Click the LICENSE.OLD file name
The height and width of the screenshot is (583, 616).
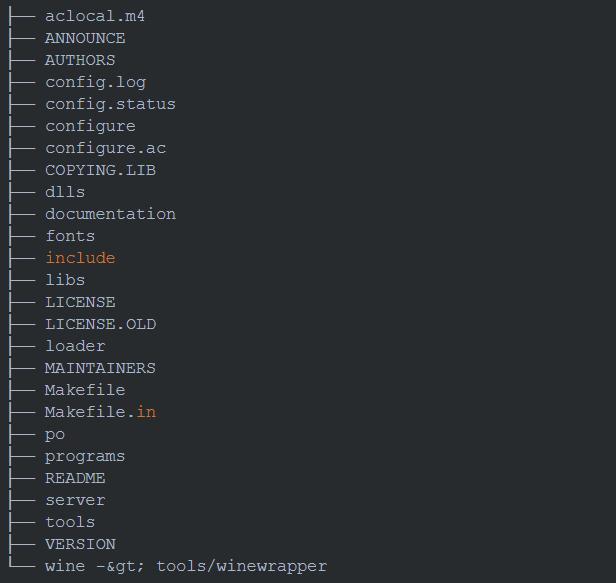click(100, 324)
